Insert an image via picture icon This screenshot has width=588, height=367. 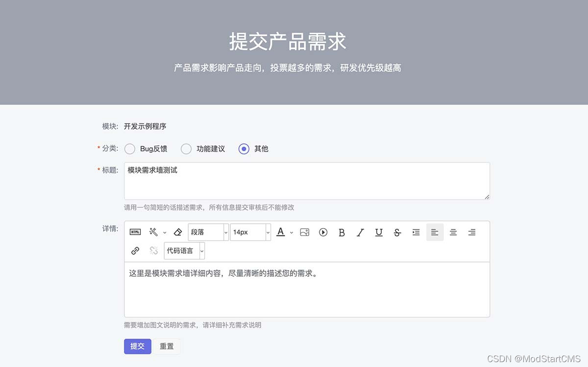point(305,232)
